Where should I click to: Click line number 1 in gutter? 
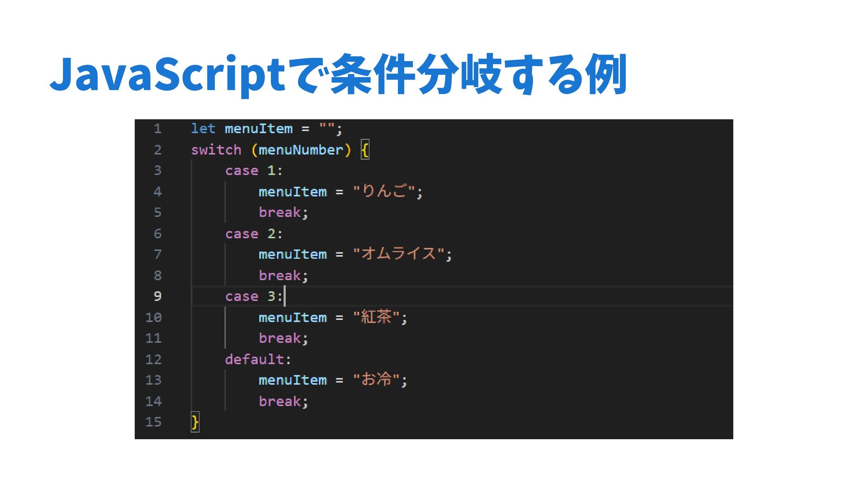coord(157,129)
